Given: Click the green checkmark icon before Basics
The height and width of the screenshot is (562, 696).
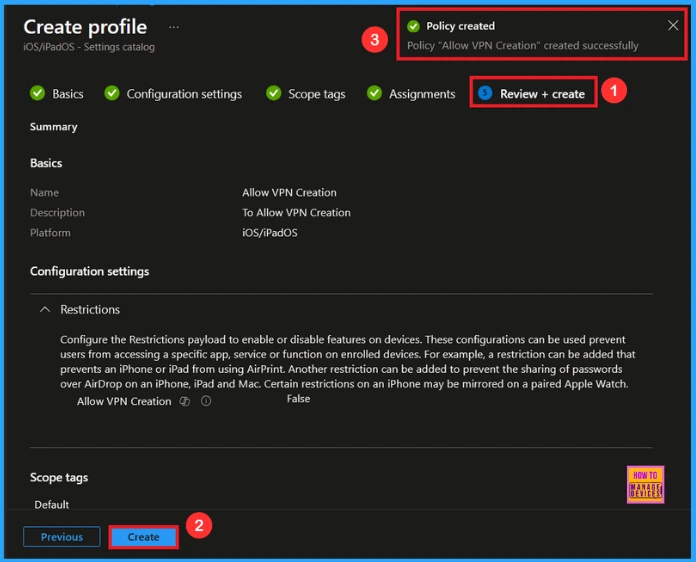Looking at the screenshot, I should click(x=38, y=94).
